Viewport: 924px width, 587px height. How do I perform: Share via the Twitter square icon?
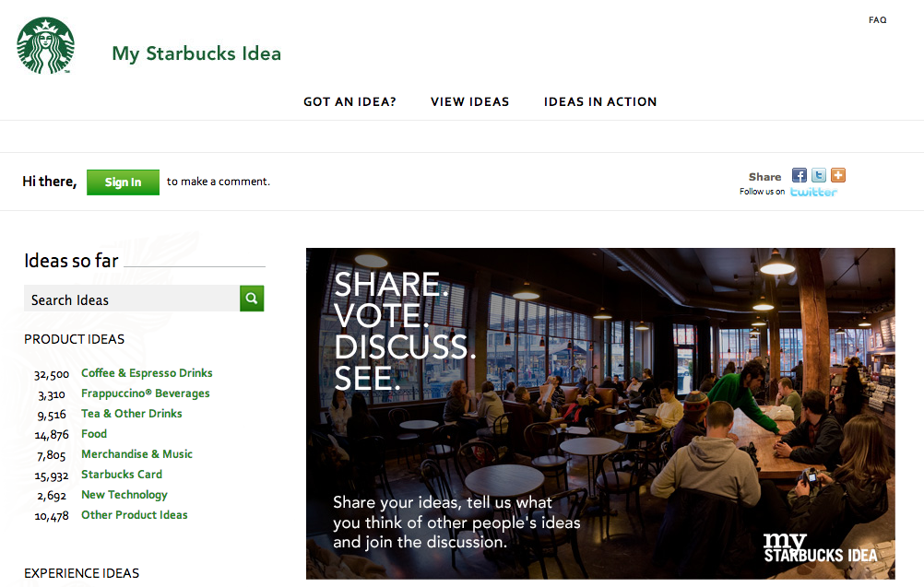[x=819, y=175]
